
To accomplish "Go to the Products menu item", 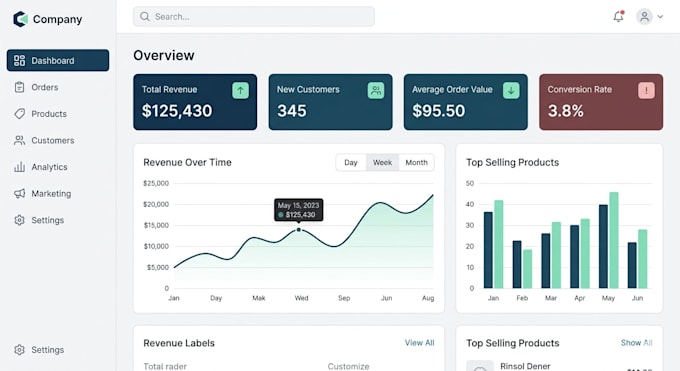I will pos(58,114).
